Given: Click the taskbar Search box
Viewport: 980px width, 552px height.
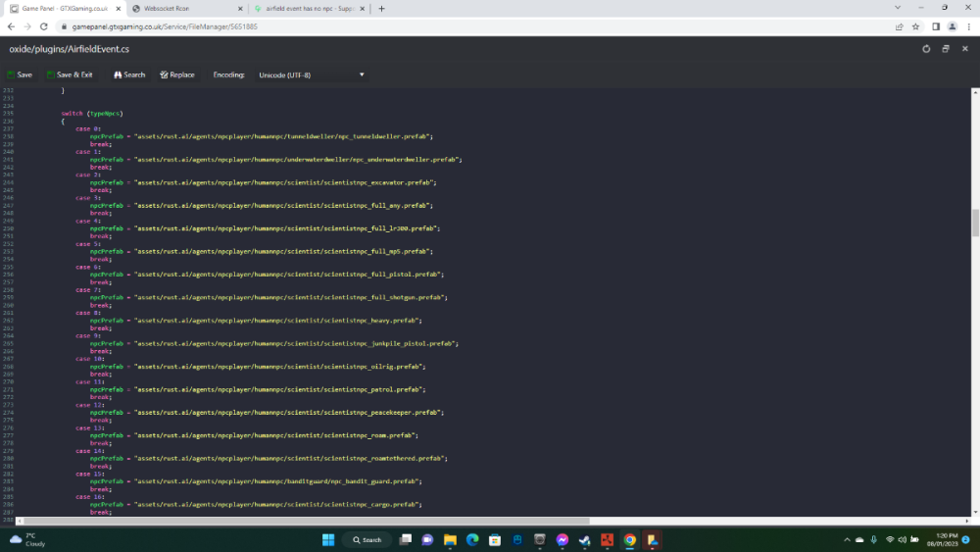Looking at the screenshot, I should (367, 539).
